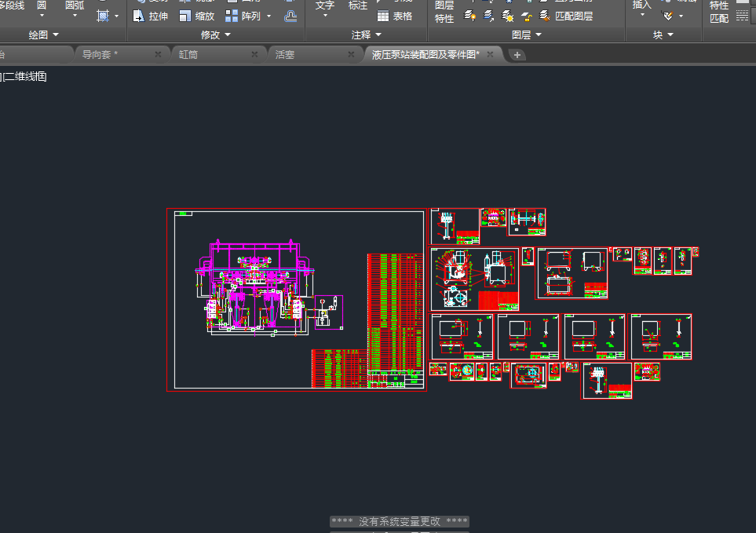
Task: Open the hatch tool dropdown arrow
Action: pos(117,16)
